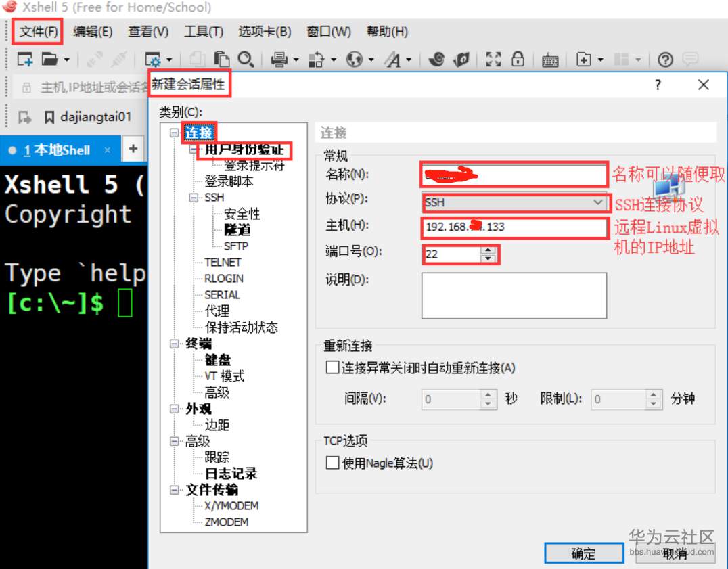Select 日志记录 tree item

coord(231,474)
